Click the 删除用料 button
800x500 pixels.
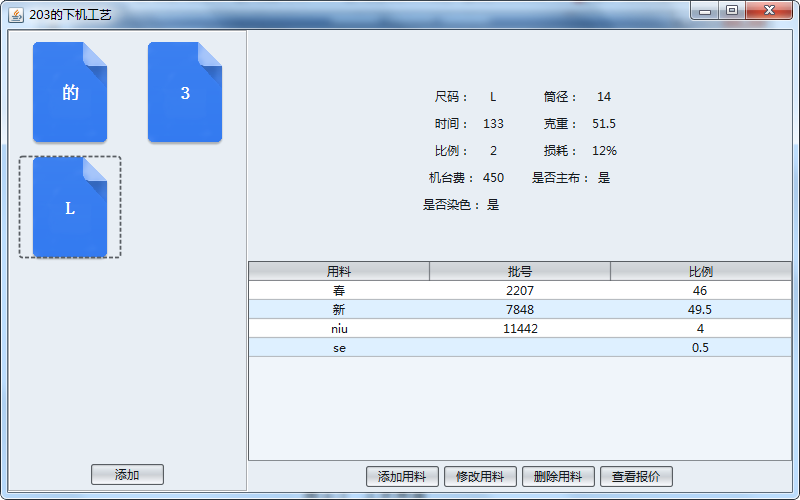pos(558,477)
